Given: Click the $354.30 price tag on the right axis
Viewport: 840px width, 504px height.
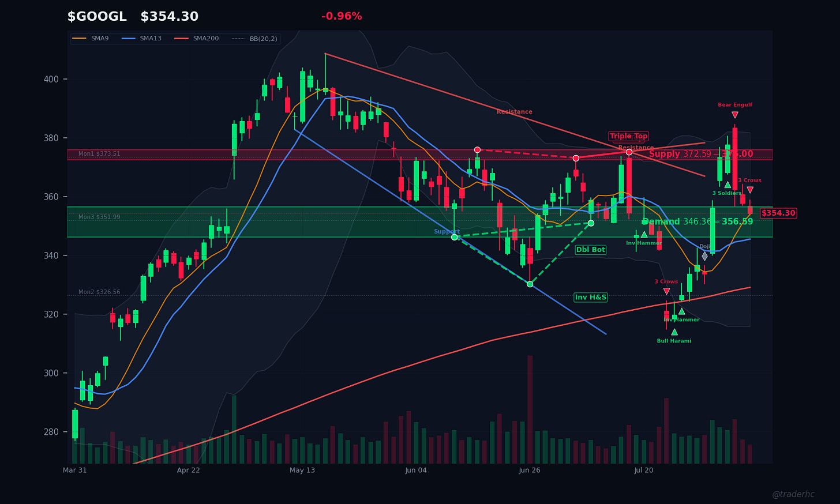Looking at the screenshot, I should (778, 213).
